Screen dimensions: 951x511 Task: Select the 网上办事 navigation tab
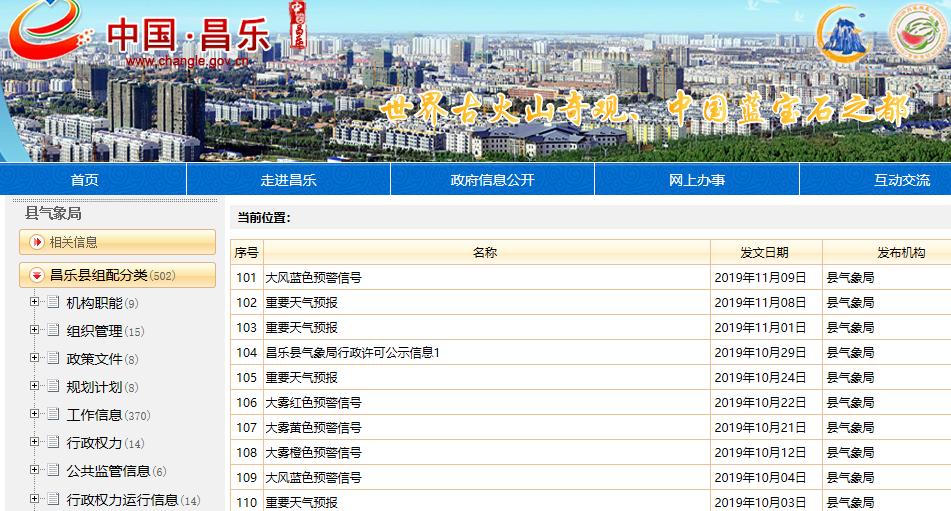pos(697,180)
